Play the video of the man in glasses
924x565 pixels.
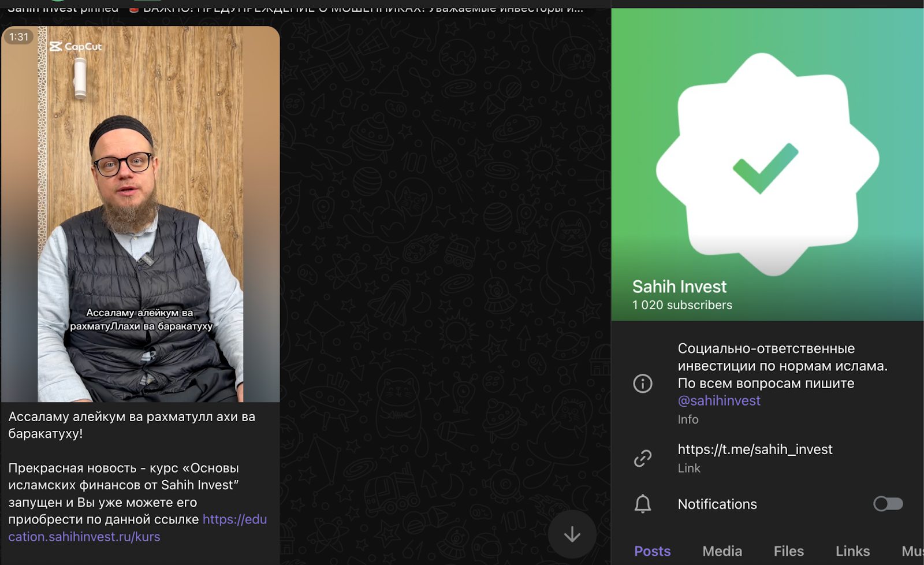(x=140, y=214)
